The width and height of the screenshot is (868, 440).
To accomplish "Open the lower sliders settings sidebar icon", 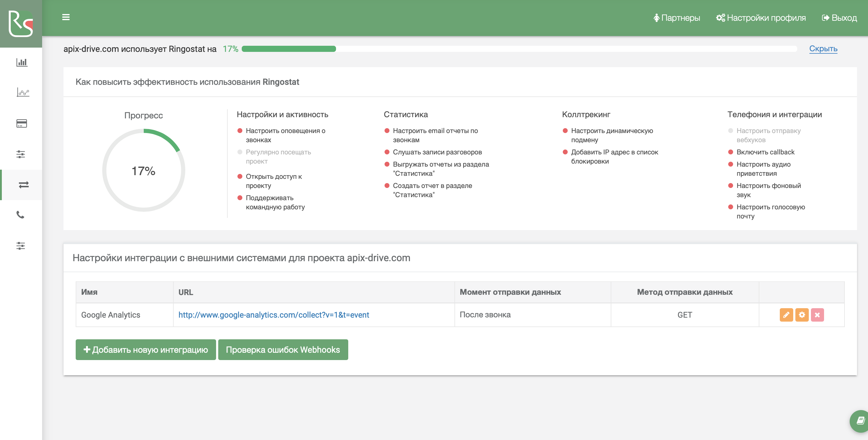I will pos(20,246).
